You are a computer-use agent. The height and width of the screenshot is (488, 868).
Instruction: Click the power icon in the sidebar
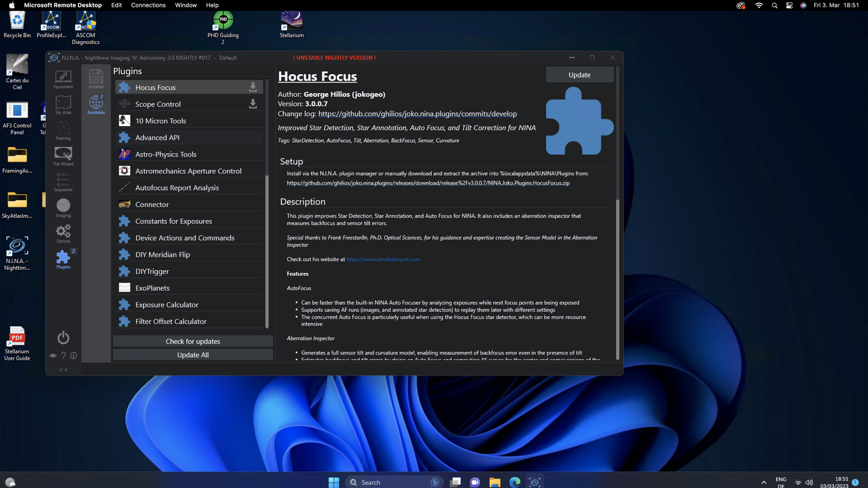pyautogui.click(x=63, y=338)
